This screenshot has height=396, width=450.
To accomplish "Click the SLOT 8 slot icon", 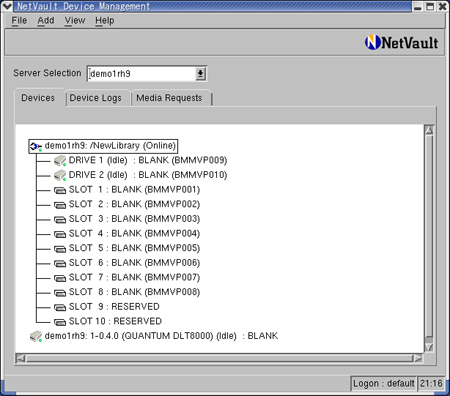I will (60, 293).
